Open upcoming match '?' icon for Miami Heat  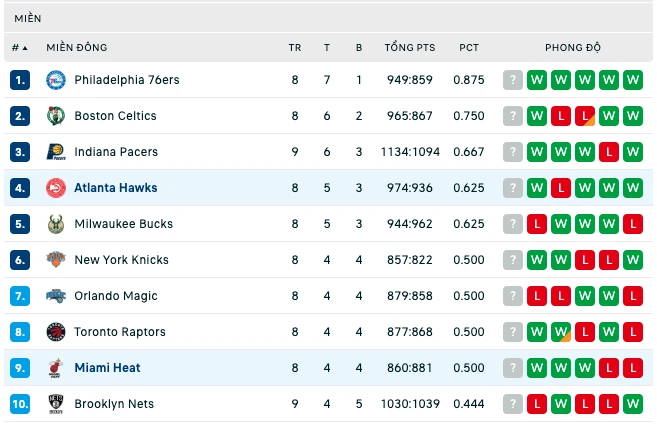[512, 368]
